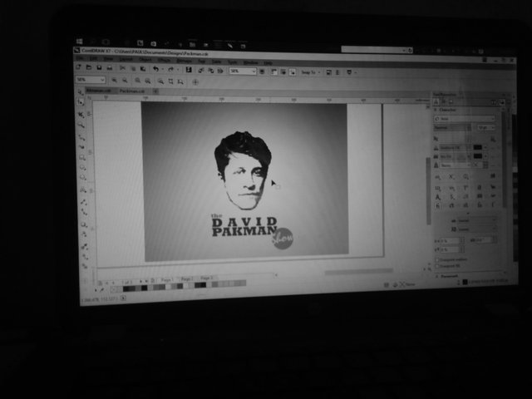The height and width of the screenshot is (399, 532).
Task: Click the Zoom Out magnifier icon
Action: click(125, 81)
